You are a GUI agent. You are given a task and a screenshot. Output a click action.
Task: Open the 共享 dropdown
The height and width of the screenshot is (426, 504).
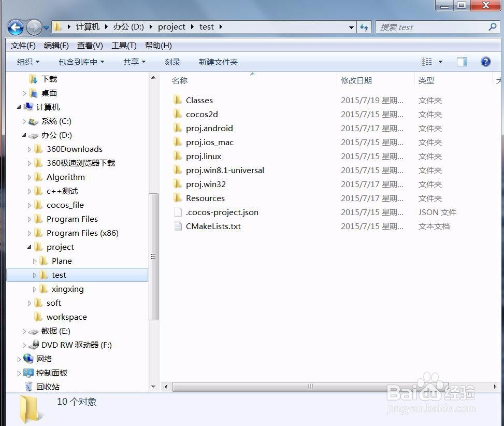[x=134, y=62]
